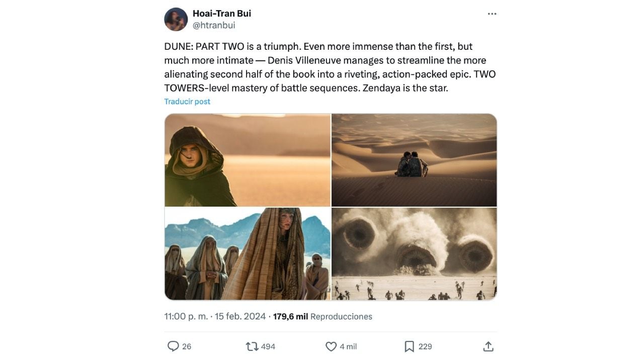The height and width of the screenshot is (362, 644).
Task: View the 179,6 mil Reproducciones count
Action: [323, 317]
